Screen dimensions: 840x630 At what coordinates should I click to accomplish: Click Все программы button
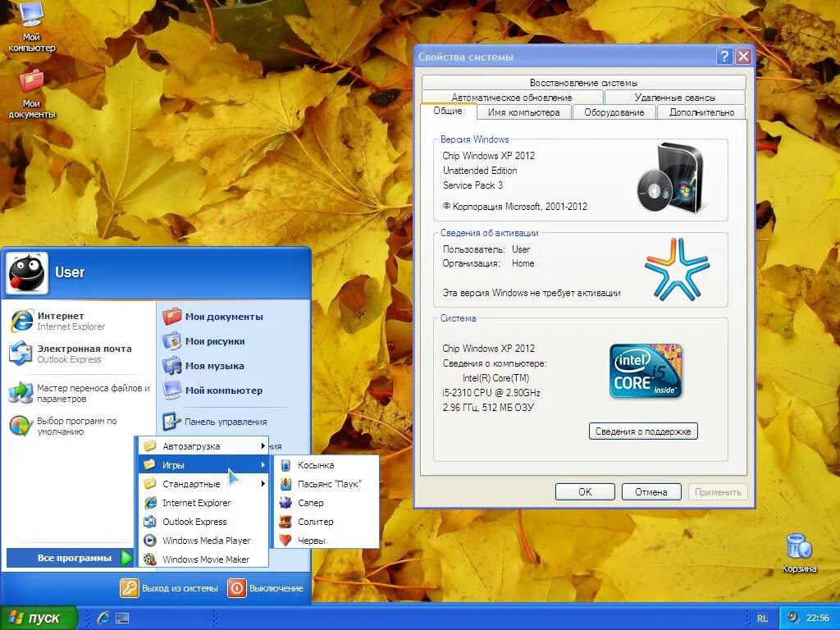coord(70,558)
